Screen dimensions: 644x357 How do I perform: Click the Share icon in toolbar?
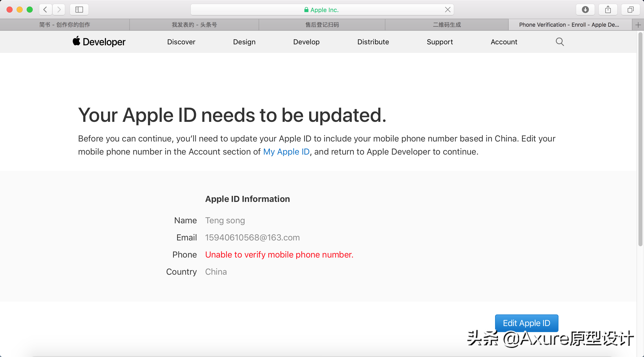[608, 10]
